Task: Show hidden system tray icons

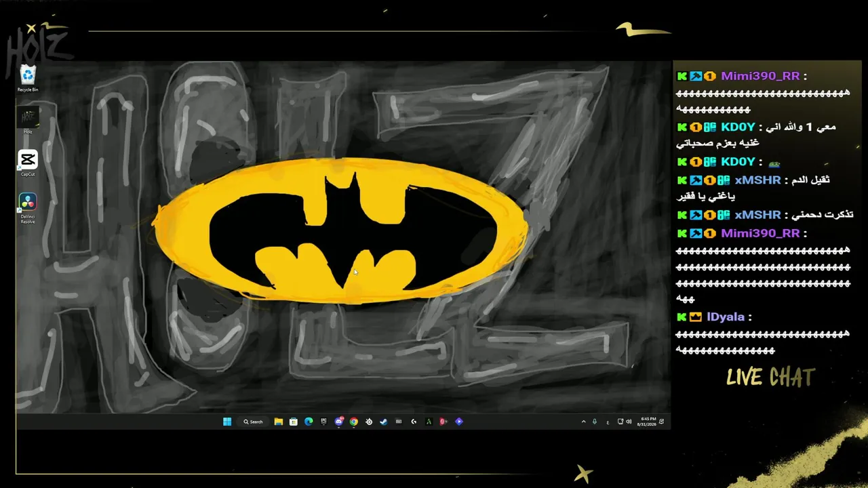Action: (583, 422)
